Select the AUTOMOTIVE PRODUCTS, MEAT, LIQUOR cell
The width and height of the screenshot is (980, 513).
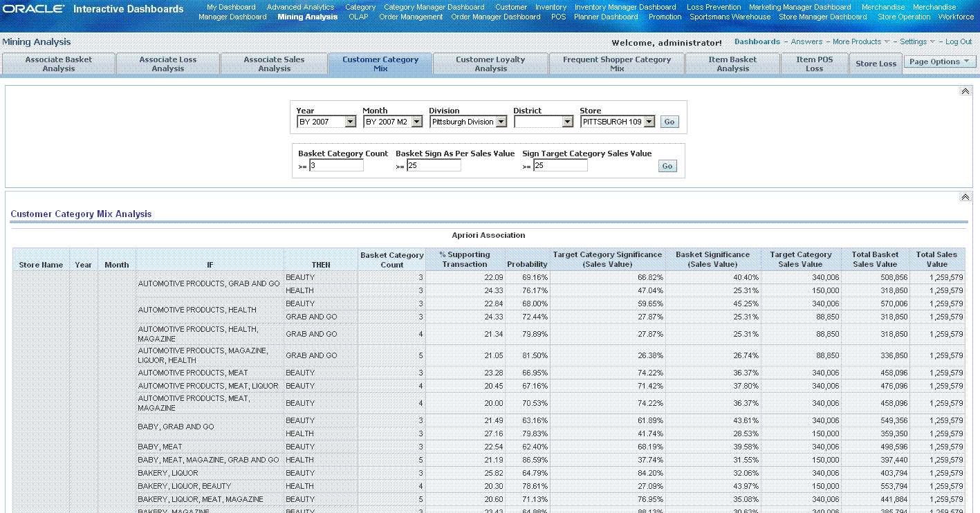pyautogui.click(x=208, y=386)
